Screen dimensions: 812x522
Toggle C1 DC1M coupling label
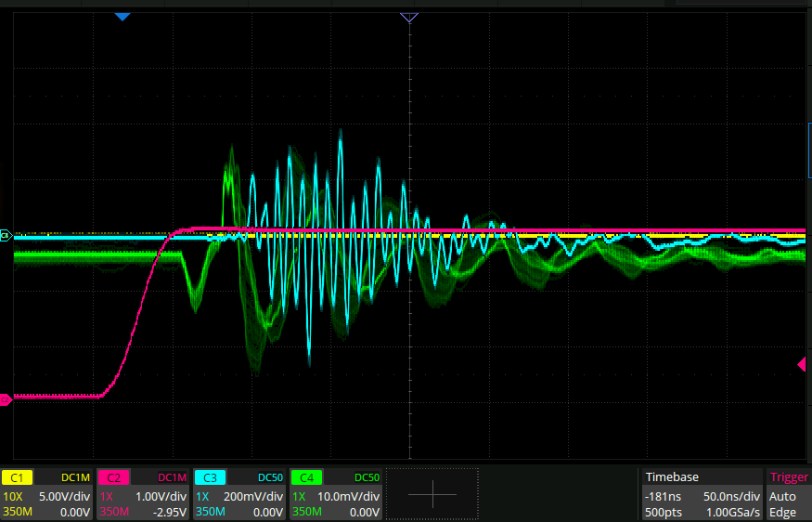point(76,477)
